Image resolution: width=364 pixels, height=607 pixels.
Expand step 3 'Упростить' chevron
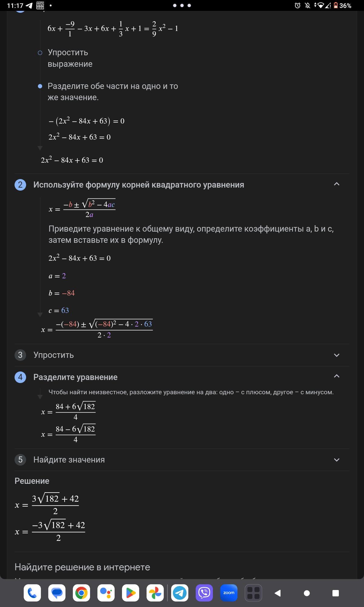336,355
